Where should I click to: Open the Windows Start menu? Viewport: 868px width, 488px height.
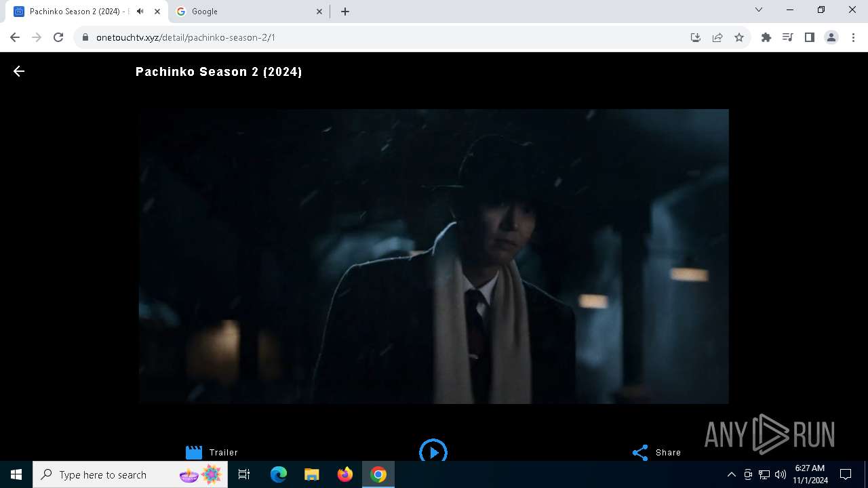click(x=16, y=474)
